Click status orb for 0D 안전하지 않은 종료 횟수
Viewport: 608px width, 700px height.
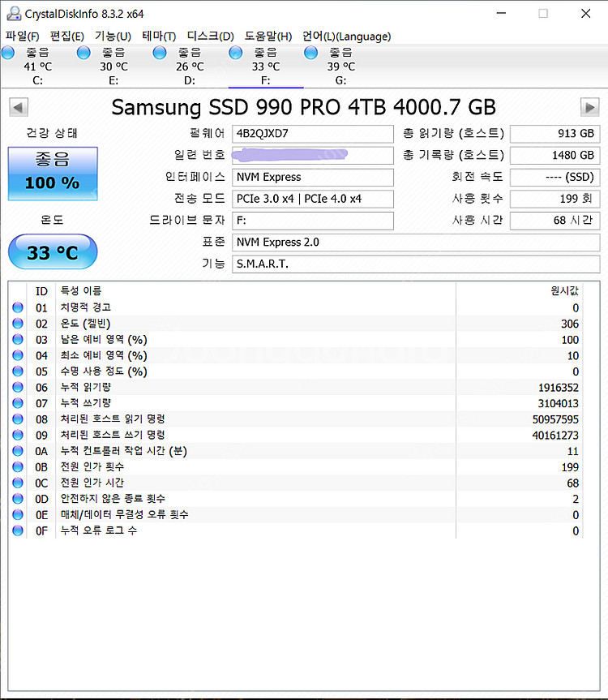[x=18, y=499]
